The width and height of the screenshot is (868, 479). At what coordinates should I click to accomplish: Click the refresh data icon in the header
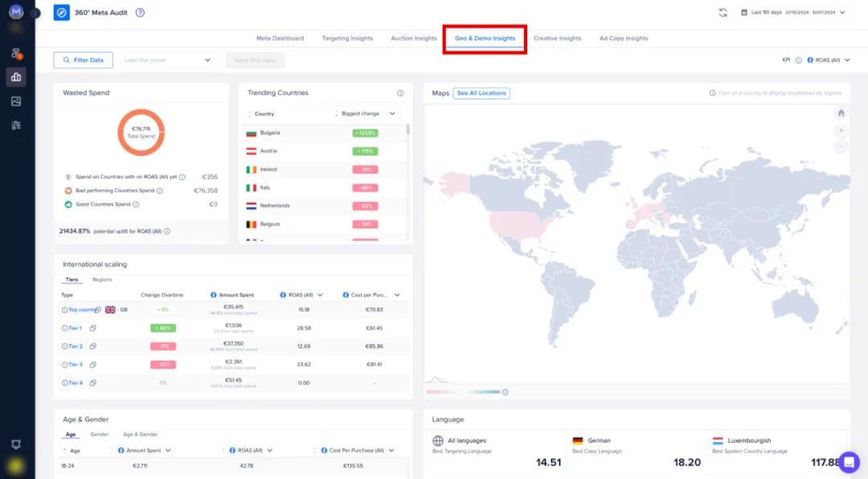coord(723,12)
